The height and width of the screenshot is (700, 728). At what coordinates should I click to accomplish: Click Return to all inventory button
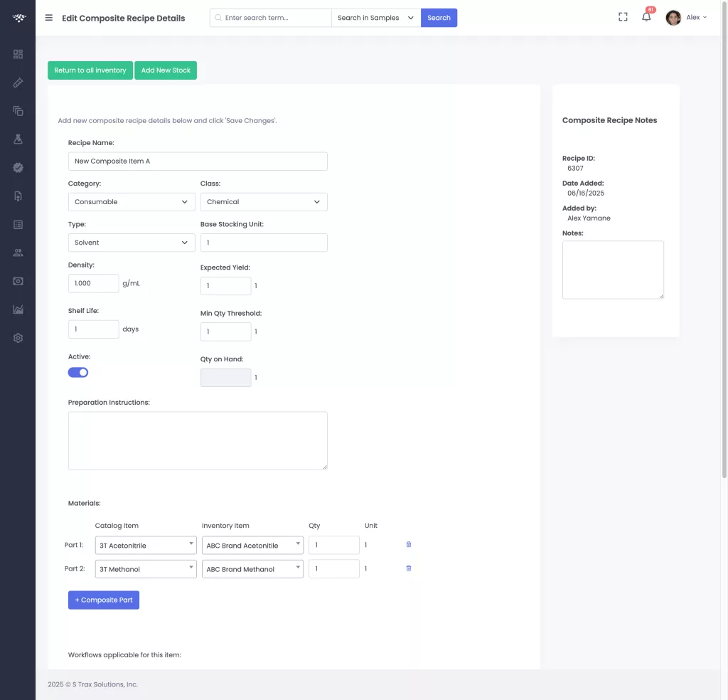[90, 70]
